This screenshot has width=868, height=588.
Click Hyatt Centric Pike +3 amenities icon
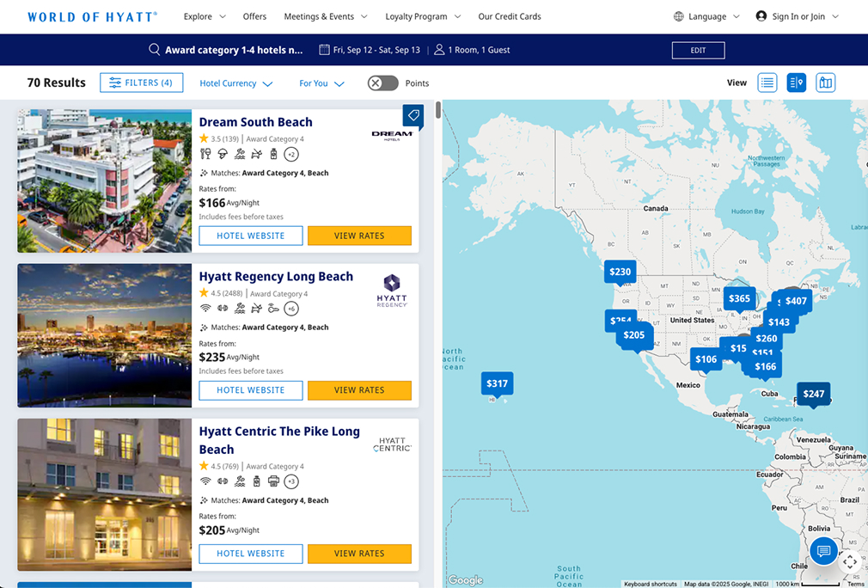tap(291, 481)
